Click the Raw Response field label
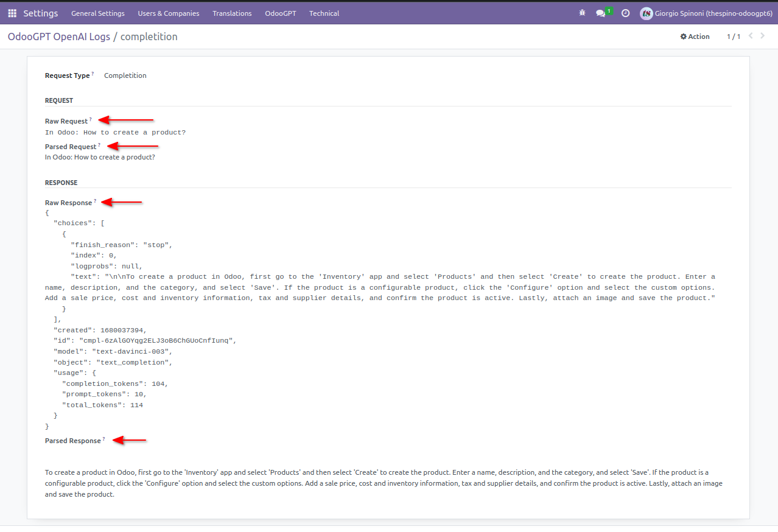 [69, 203]
